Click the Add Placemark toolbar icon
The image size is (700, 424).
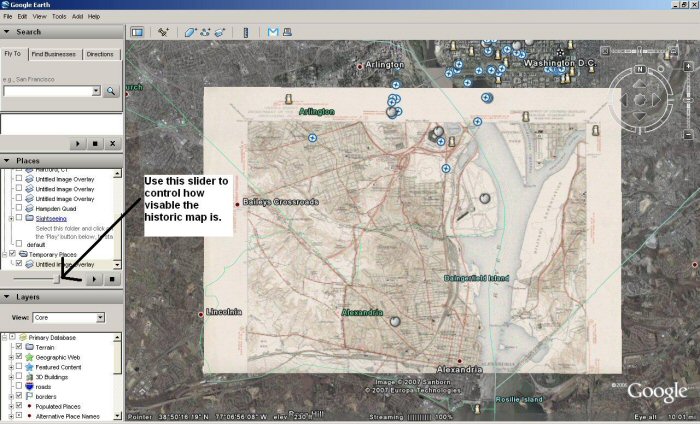(163, 32)
